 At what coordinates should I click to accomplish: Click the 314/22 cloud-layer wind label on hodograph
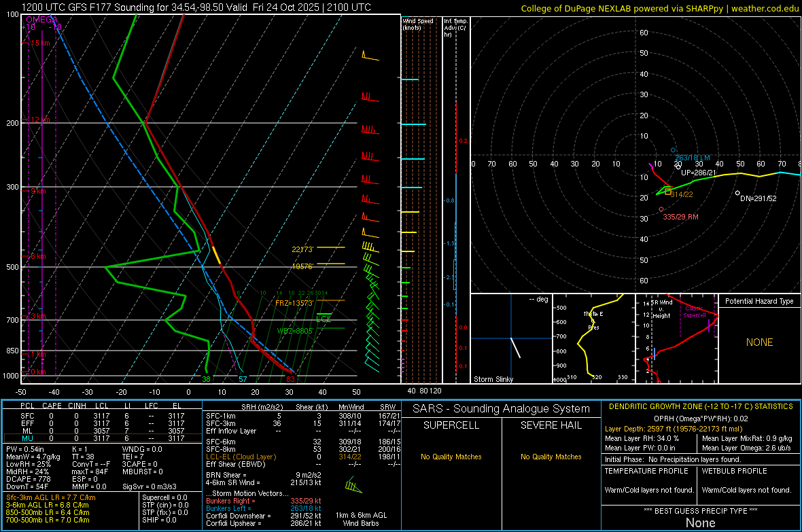pos(681,194)
